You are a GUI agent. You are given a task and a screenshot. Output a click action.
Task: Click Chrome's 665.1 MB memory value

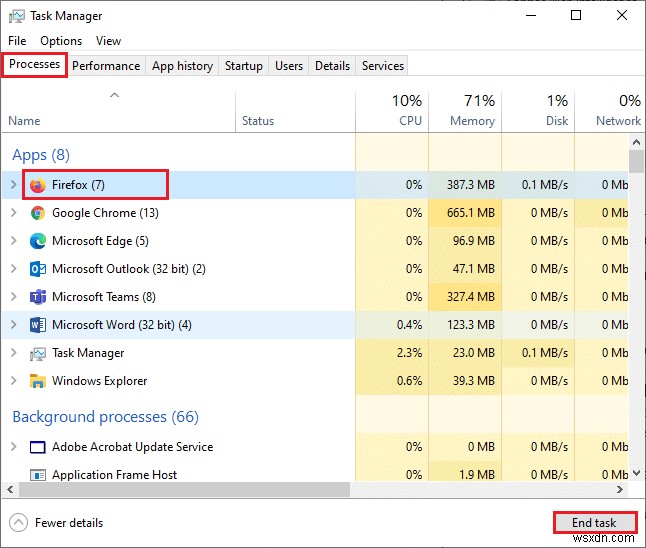click(471, 213)
